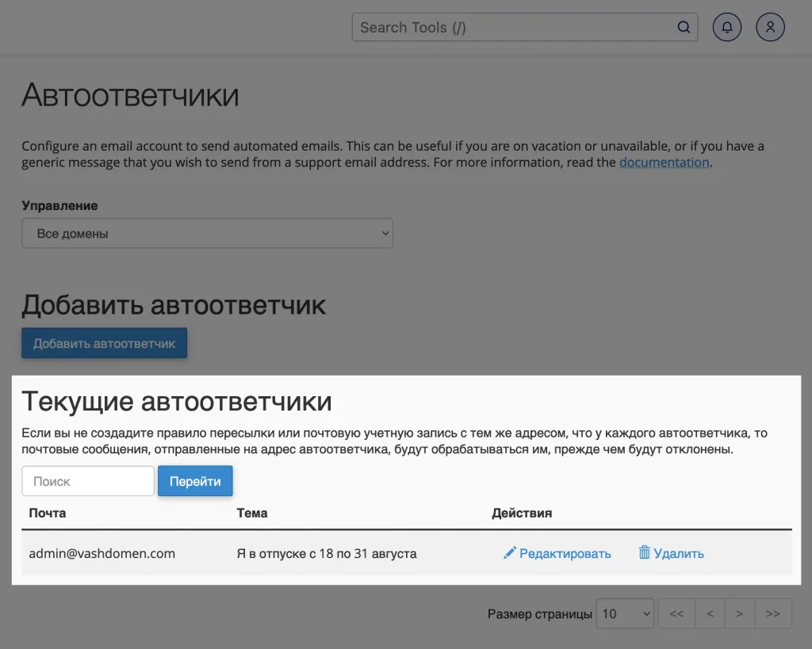812x649 pixels.
Task: Go to first page with << button
Action: (676, 614)
